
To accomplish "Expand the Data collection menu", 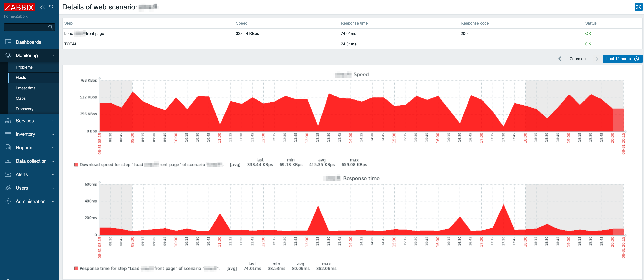I will click(x=53, y=161).
